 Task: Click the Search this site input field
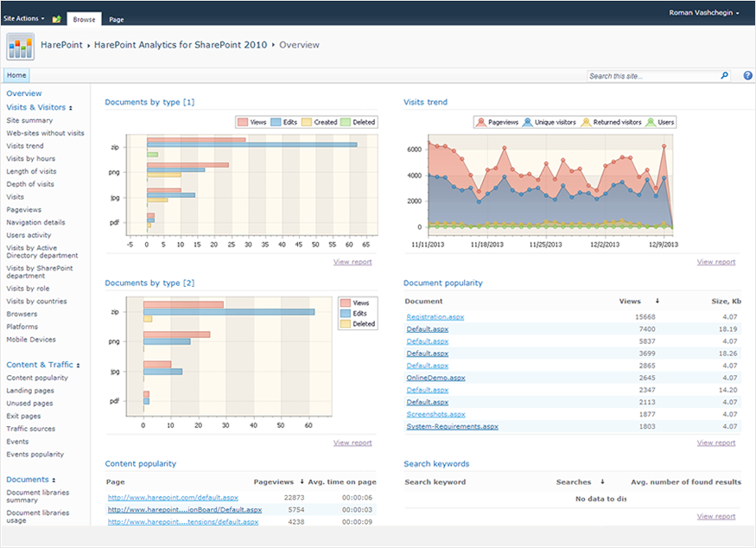(653, 76)
